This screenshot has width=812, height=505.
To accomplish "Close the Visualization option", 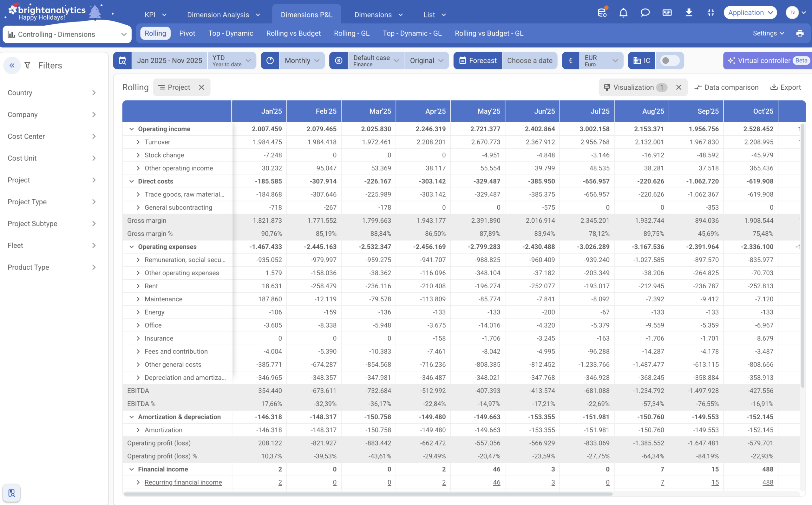I will coord(678,87).
